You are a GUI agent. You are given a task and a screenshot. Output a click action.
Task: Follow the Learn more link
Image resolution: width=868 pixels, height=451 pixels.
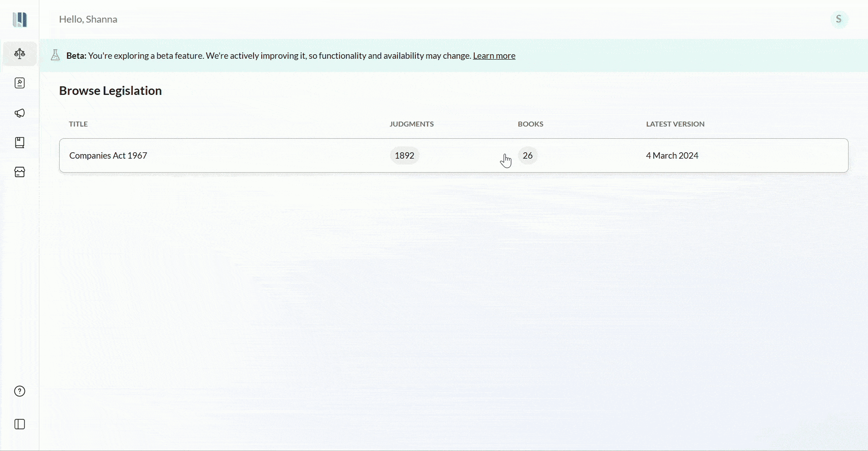(x=494, y=56)
